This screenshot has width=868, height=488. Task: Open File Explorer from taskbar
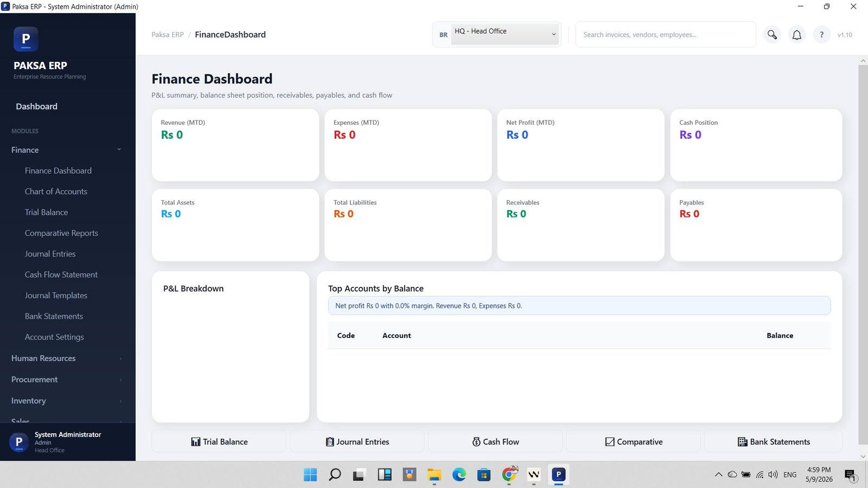[x=434, y=475]
